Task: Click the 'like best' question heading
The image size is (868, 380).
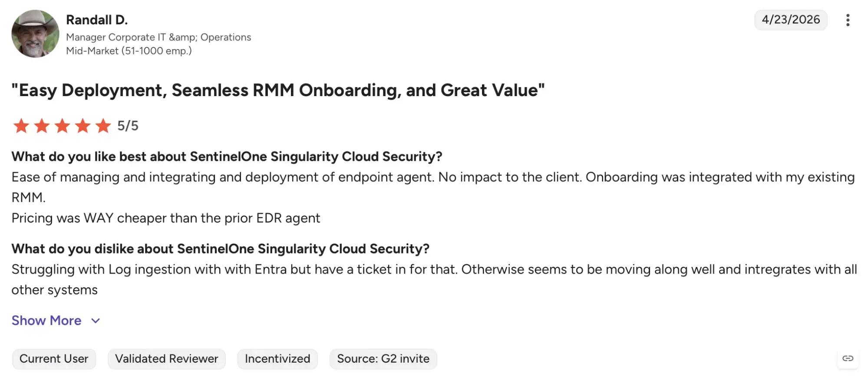Action: point(227,157)
